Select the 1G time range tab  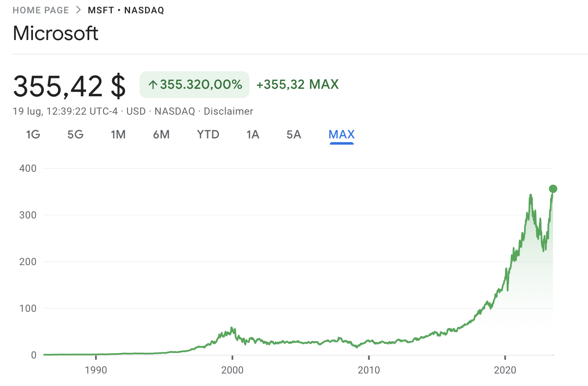[x=33, y=134]
